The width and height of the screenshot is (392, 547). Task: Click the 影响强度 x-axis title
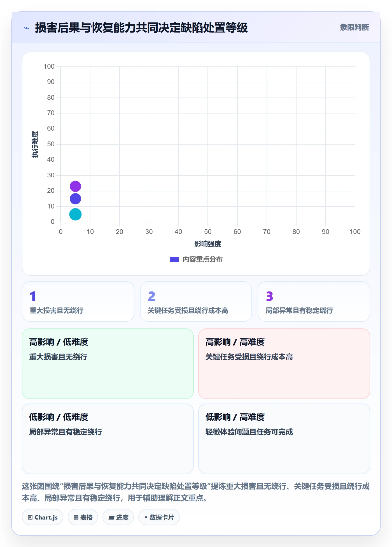pos(208,244)
